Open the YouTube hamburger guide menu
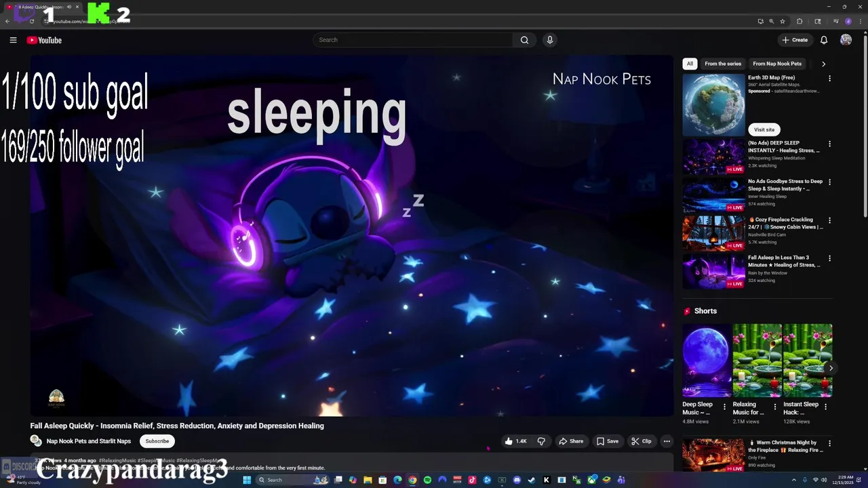This screenshot has height=488, width=868. coord(13,40)
